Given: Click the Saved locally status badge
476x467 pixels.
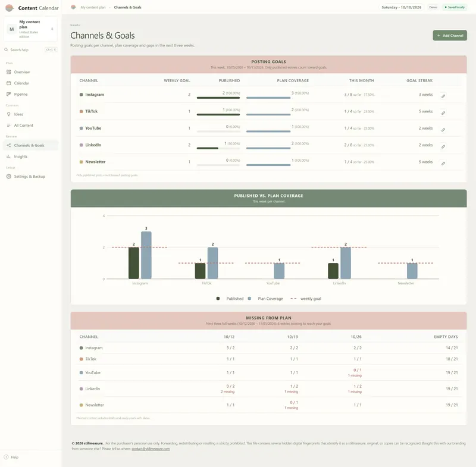Looking at the screenshot, I should [455, 7].
